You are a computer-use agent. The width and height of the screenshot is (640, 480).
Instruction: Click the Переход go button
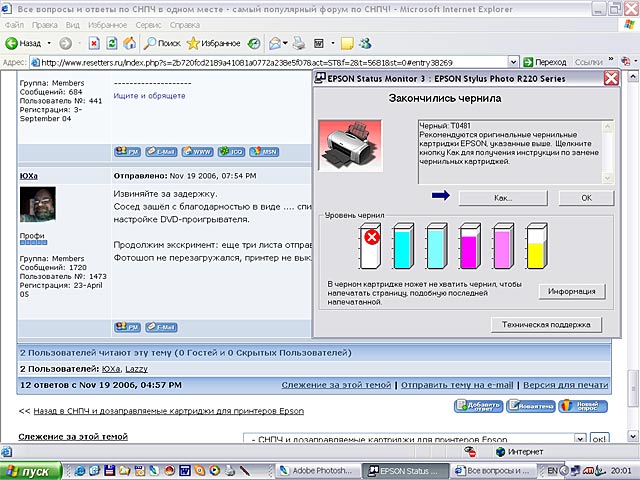pos(545,62)
